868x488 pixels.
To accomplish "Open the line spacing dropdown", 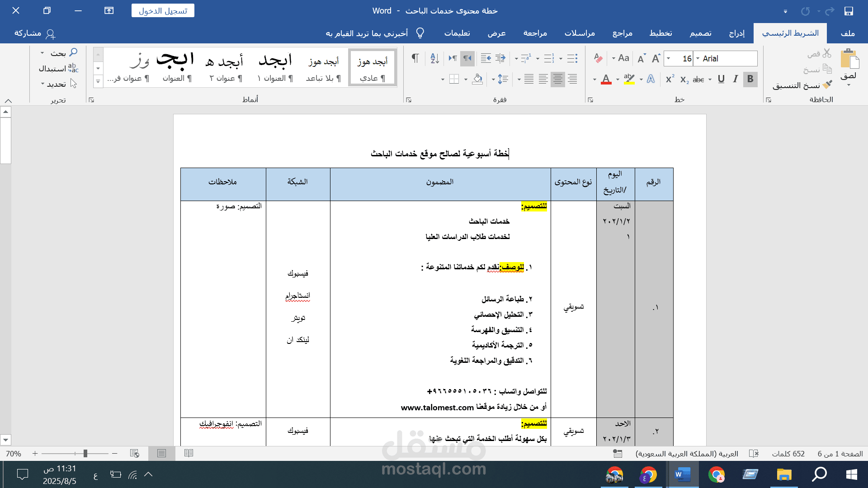I will 501,79.
